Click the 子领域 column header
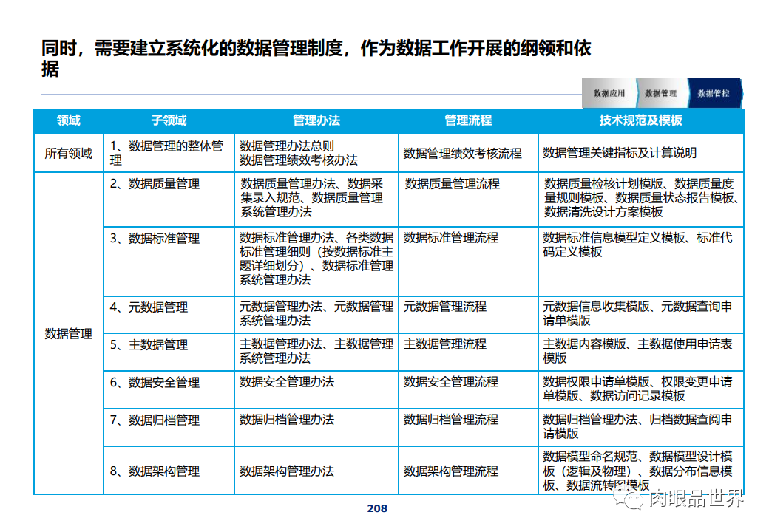The width and height of the screenshot is (769, 532). click(x=169, y=120)
